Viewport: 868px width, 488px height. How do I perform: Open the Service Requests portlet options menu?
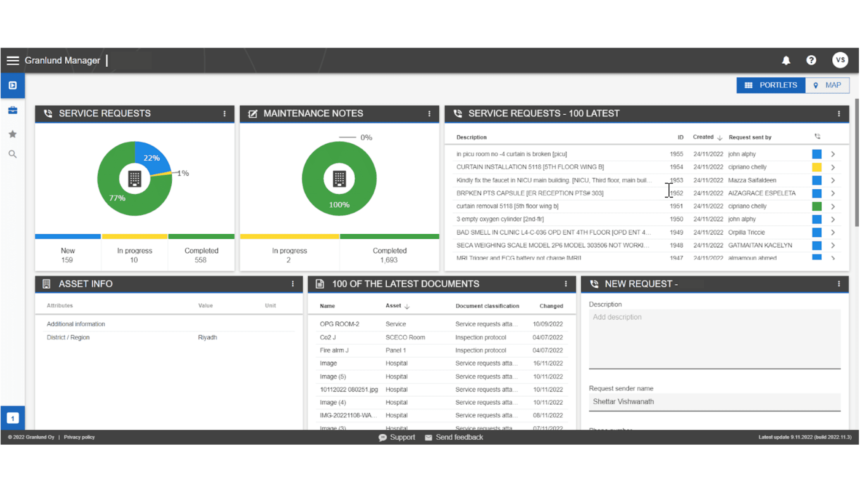pos(225,113)
